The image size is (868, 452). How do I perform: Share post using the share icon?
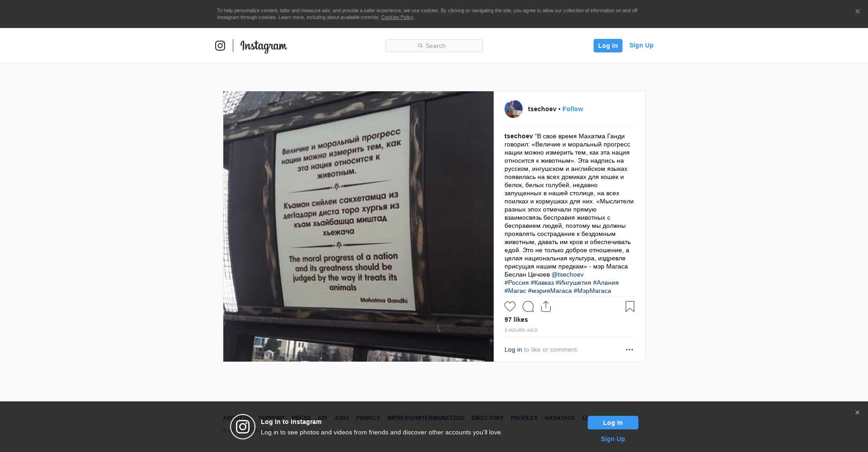click(x=546, y=306)
